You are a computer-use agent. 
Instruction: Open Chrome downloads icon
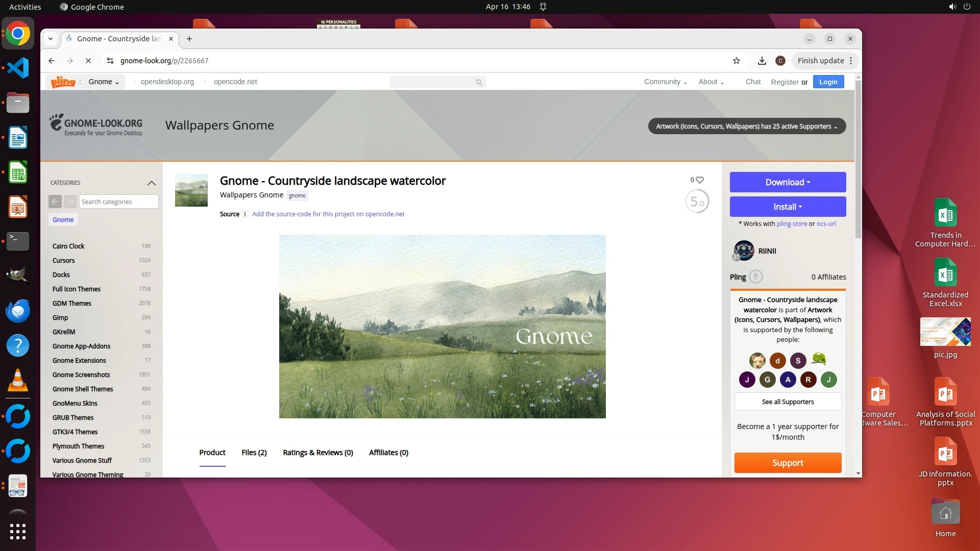click(x=762, y=61)
